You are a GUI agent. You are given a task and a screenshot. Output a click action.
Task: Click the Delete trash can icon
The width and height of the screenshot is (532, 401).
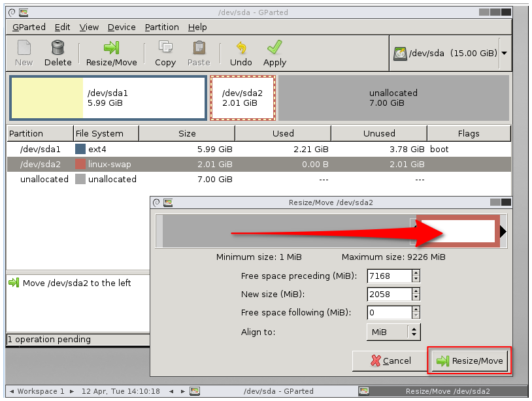pyautogui.click(x=58, y=48)
